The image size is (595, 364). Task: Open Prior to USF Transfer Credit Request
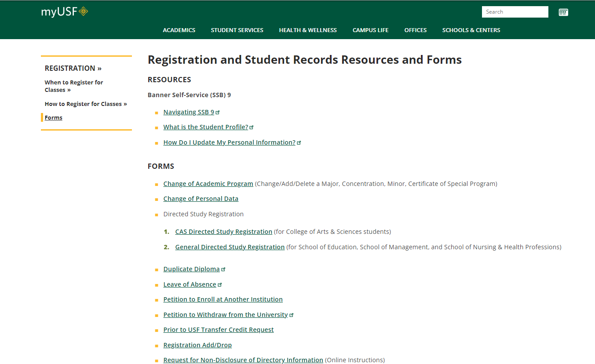(219, 330)
